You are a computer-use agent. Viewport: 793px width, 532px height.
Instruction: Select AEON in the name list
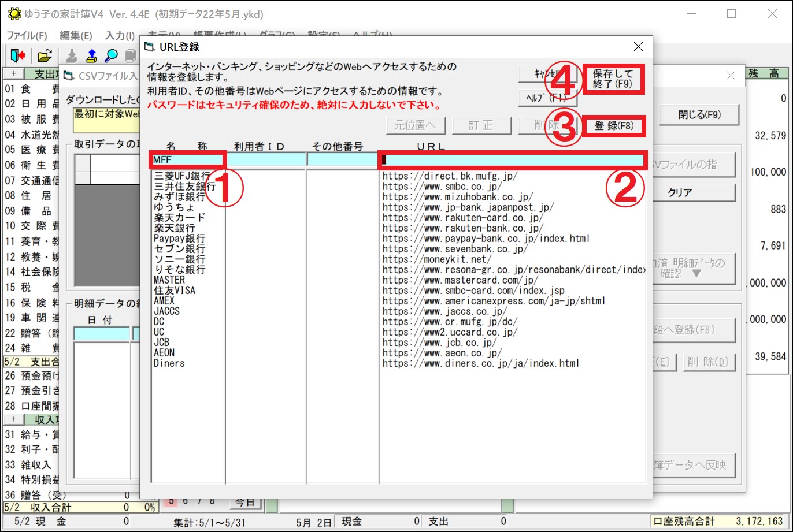pyautogui.click(x=164, y=353)
